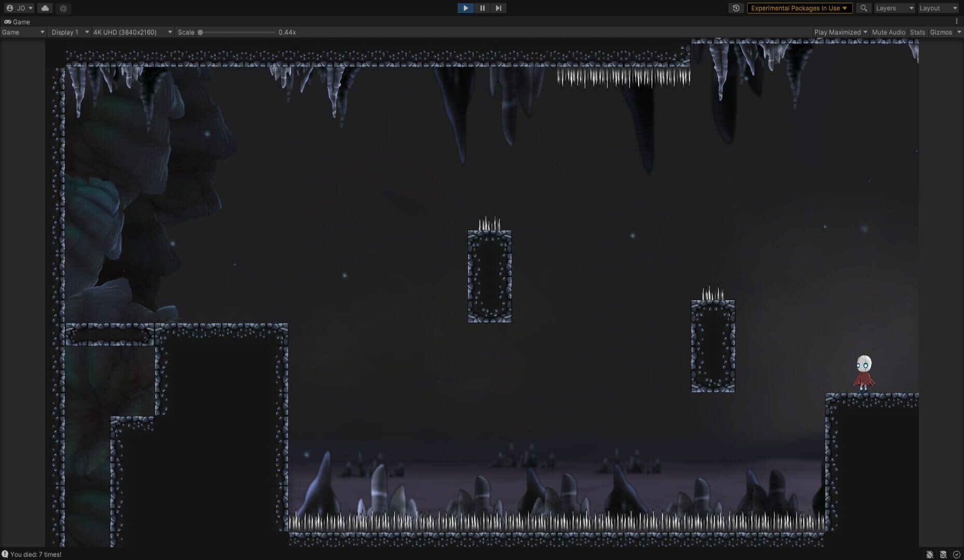Click the Search magnifier icon

pos(863,8)
